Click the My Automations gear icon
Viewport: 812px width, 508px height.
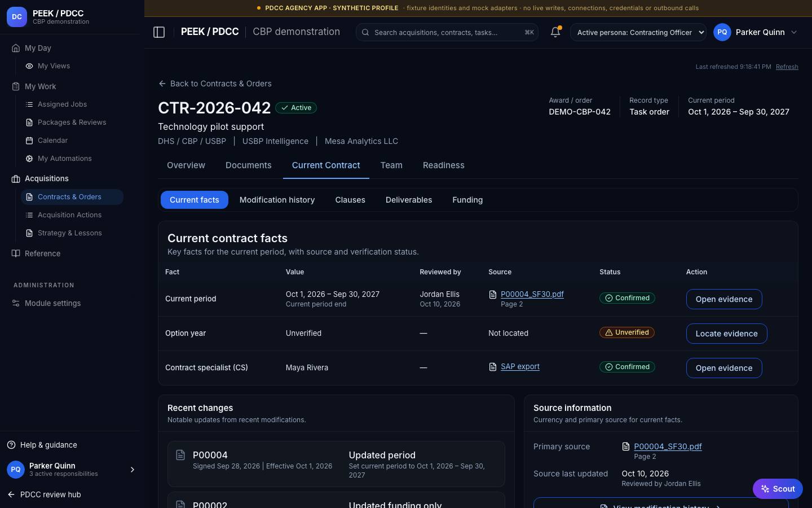[x=29, y=159]
